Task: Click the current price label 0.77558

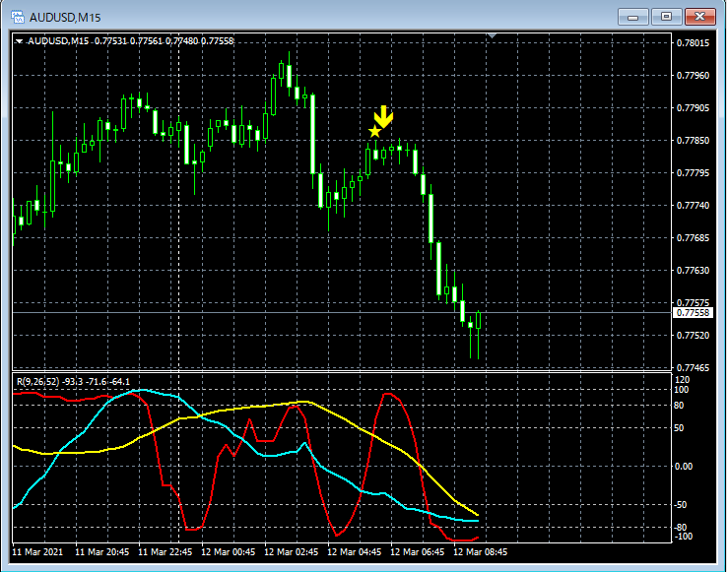Action: pos(693,313)
